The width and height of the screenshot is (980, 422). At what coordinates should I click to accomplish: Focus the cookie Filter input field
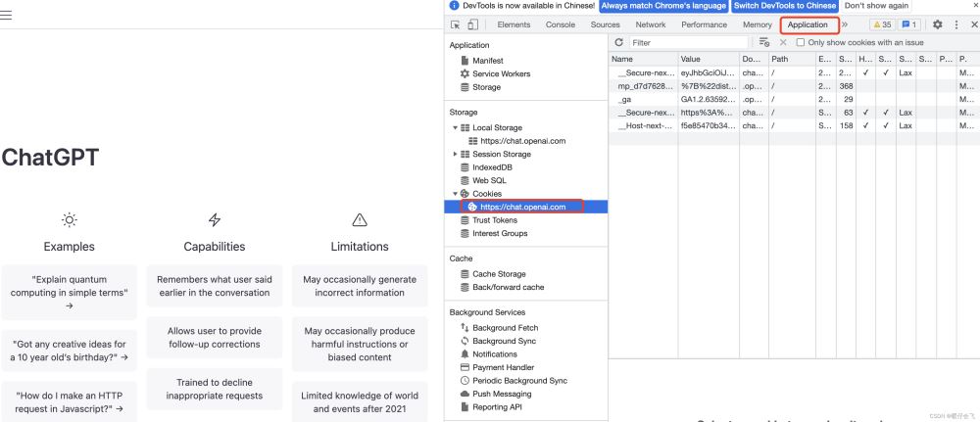click(689, 42)
